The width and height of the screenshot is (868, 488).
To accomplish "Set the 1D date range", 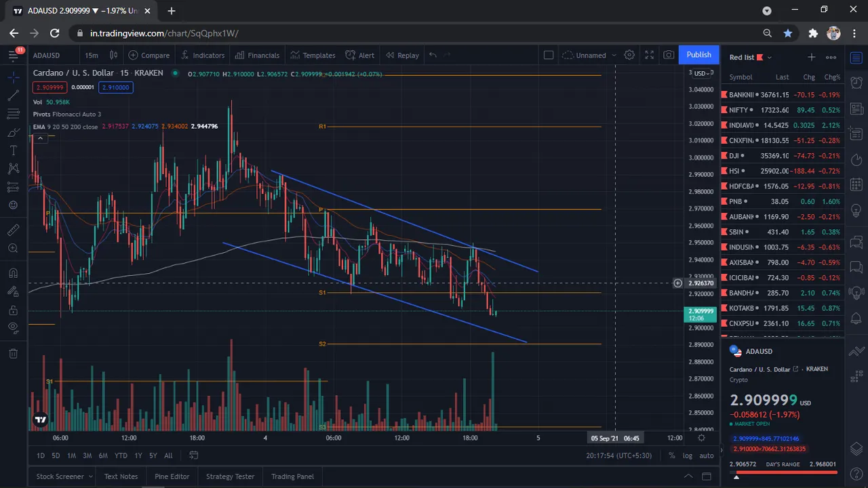I will [x=41, y=455].
